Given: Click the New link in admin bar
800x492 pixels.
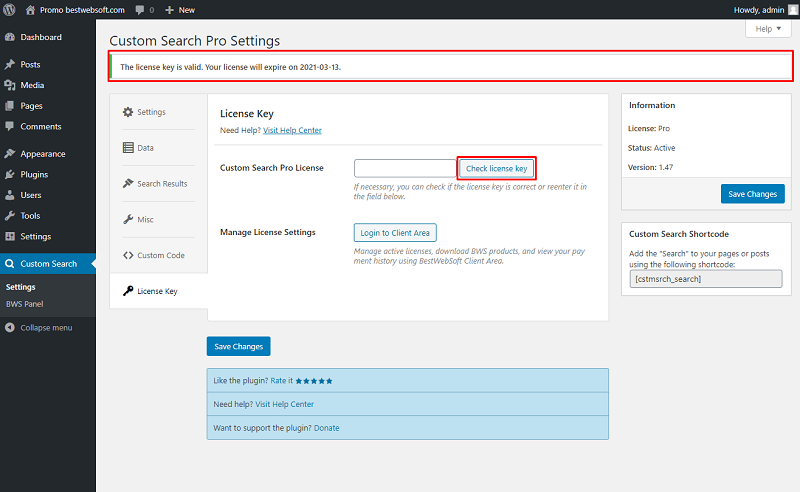Looking at the screenshot, I should [x=187, y=10].
